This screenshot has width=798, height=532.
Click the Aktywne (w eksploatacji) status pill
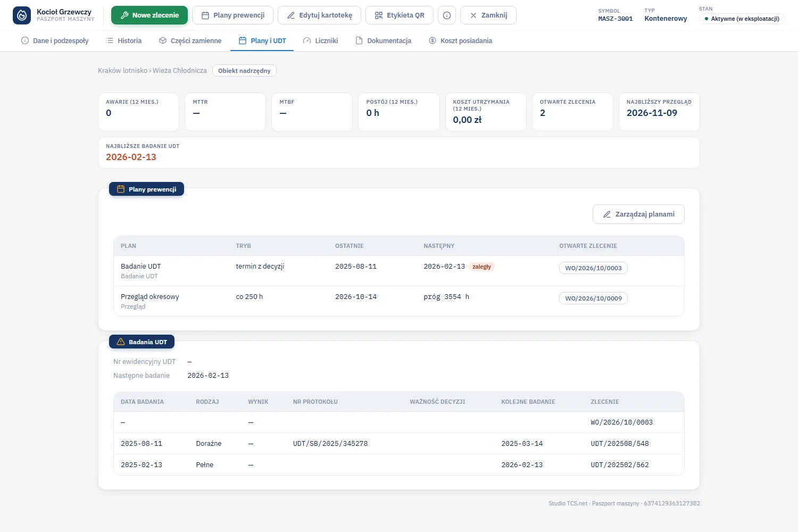(742, 19)
